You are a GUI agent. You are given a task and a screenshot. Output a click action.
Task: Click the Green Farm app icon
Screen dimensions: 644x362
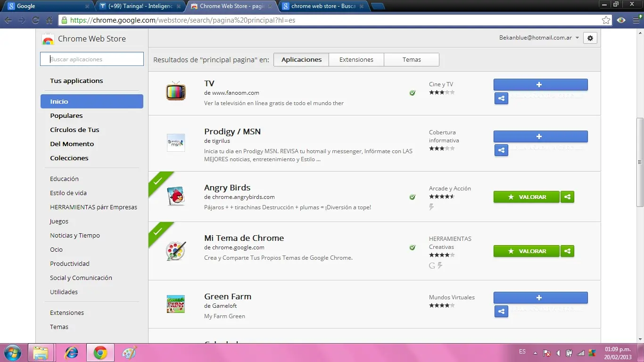(x=176, y=304)
